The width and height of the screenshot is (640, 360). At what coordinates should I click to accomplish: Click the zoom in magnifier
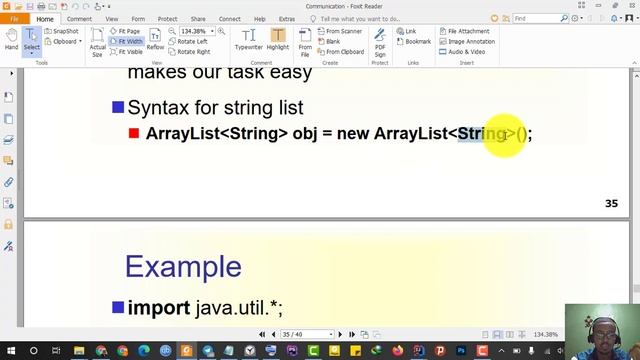(x=221, y=31)
